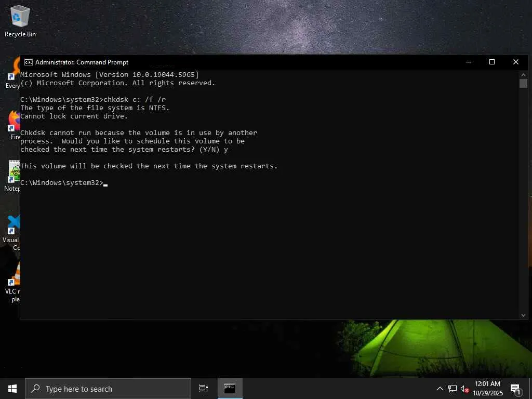Open the Recycle Bin desktop icon

pyautogui.click(x=20, y=21)
